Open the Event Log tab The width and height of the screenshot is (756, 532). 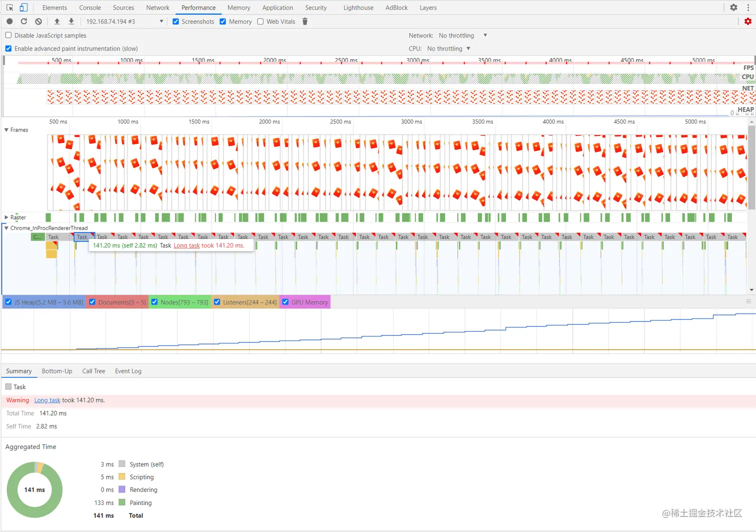point(128,371)
